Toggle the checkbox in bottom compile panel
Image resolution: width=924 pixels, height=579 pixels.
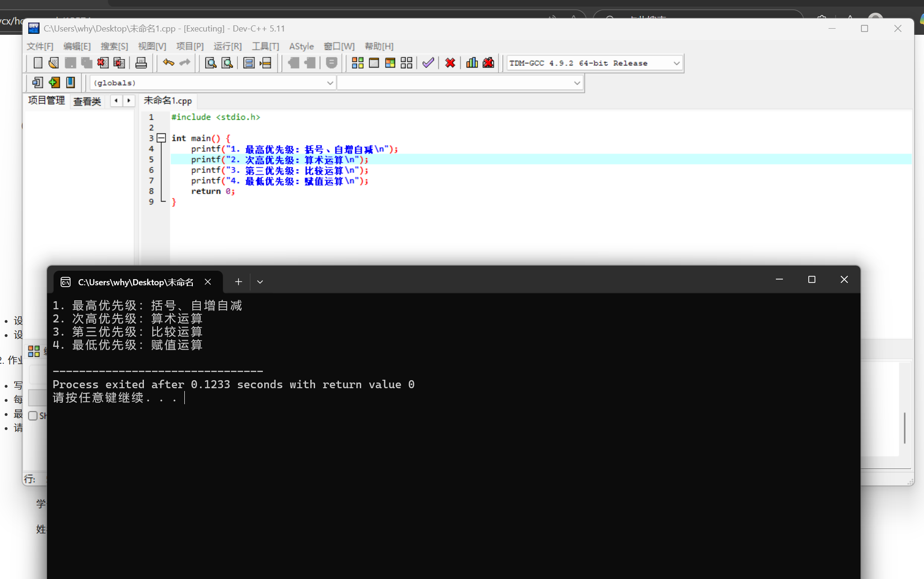click(x=33, y=416)
